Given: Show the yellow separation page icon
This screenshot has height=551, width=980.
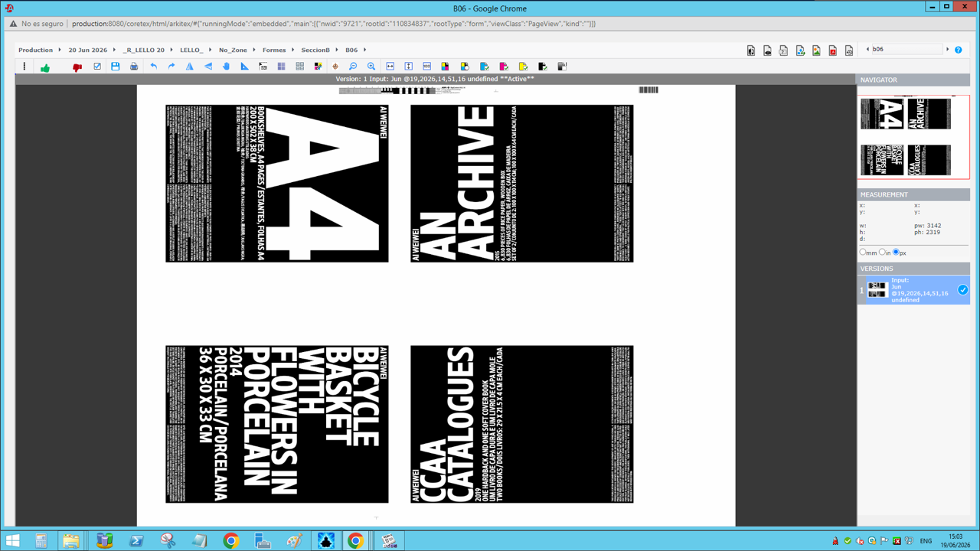Looking at the screenshot, I should (x=523, y=67).
